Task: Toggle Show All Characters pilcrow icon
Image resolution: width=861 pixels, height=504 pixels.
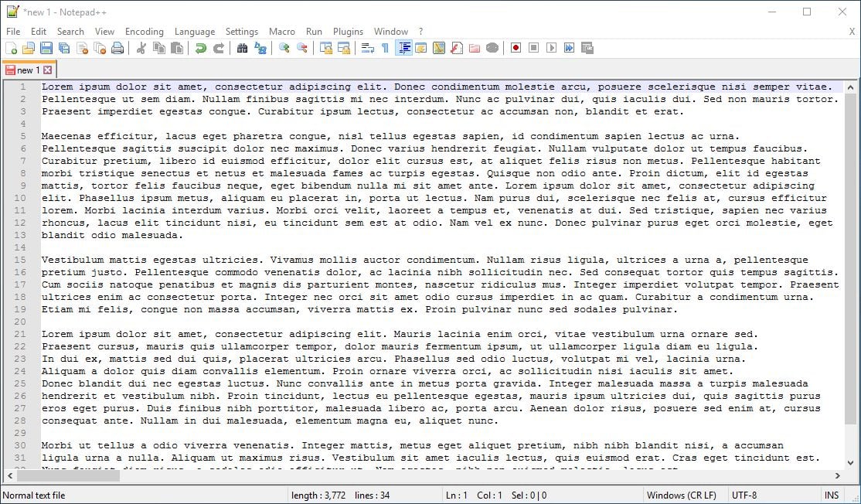Action: (x=385, y=48)
